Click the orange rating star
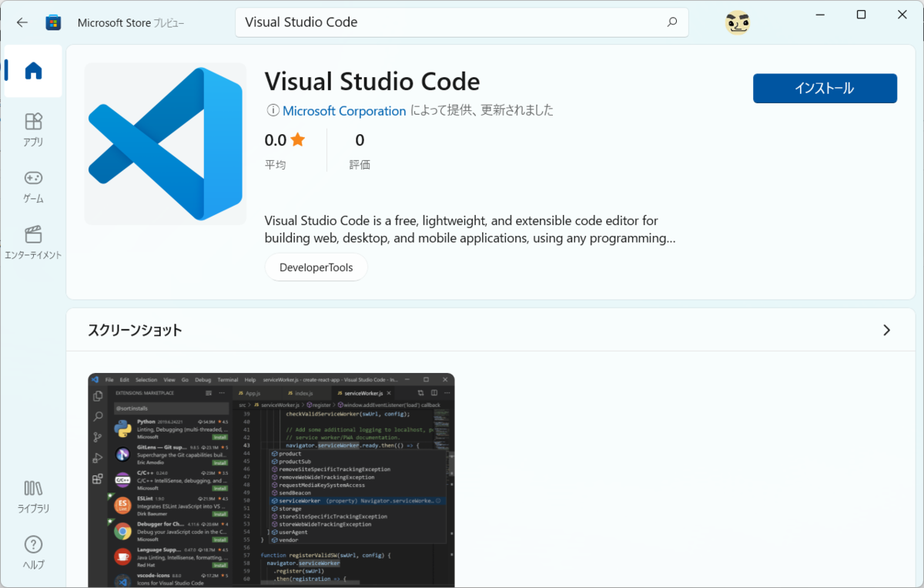Screen dimensions: 924x588 (298, 139)
